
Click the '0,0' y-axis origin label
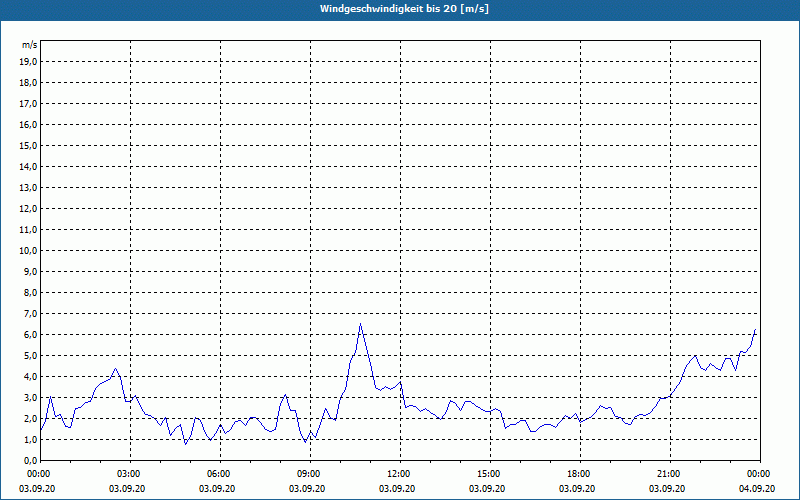30,461
